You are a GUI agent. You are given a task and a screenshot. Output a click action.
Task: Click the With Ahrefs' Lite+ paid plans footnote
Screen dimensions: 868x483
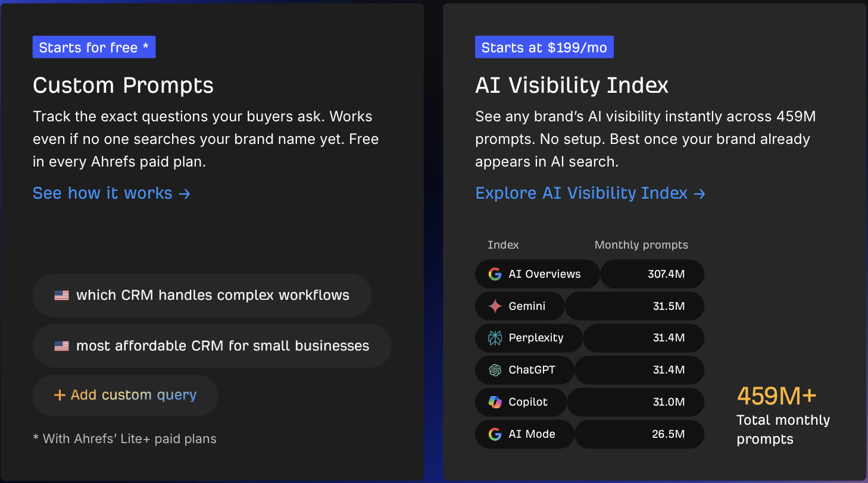point(124,439)
